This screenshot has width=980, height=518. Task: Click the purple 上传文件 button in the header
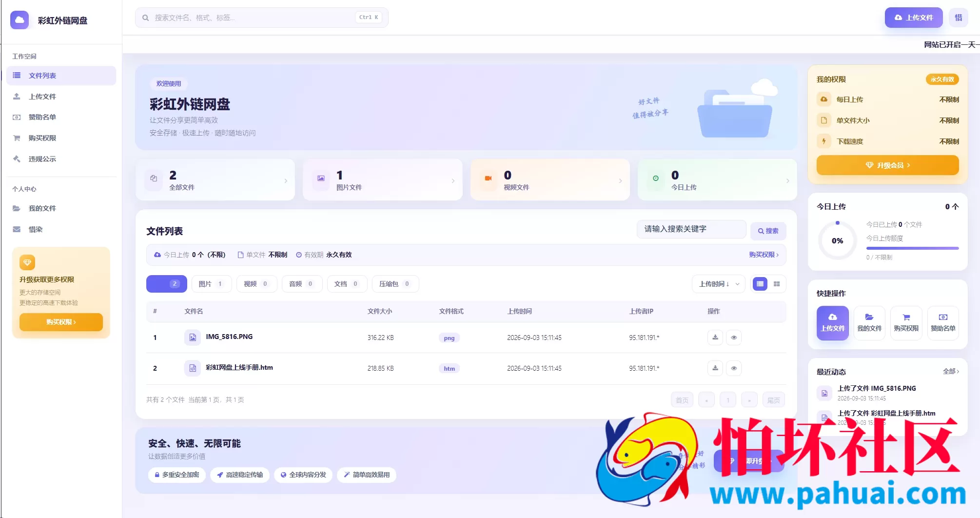point(914,18)
